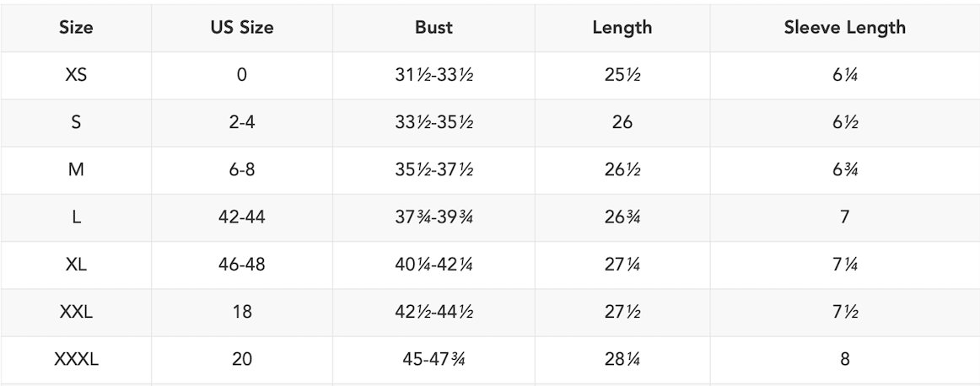980x386 pixels.
Task: Select the Sleeve Length column header
Action: (x=844, y=27)
